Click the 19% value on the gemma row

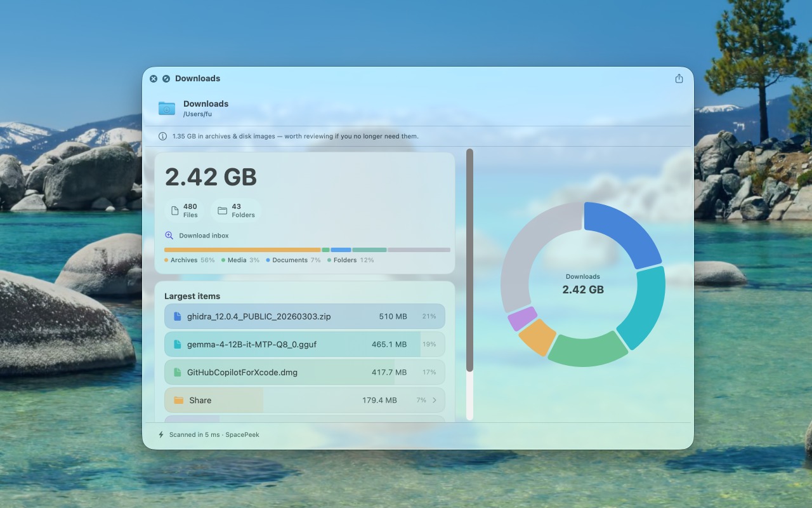pos(429,344)
